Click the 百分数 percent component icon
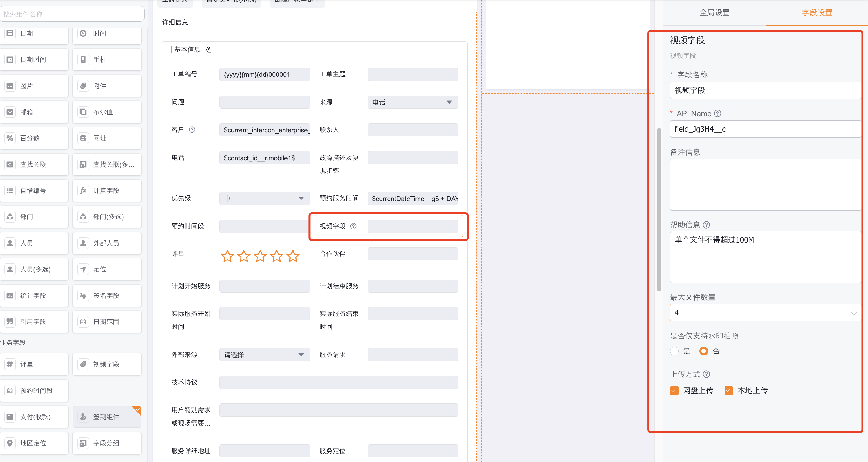This screenshot has width=868, height=462. [x=10, y=138]
